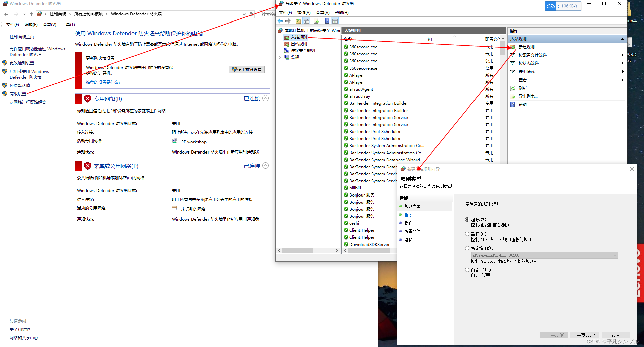This screenshot has width=644, height=347.
Task: Toggle the show/hide action pane toolbar icon
Action: [335, 21]
